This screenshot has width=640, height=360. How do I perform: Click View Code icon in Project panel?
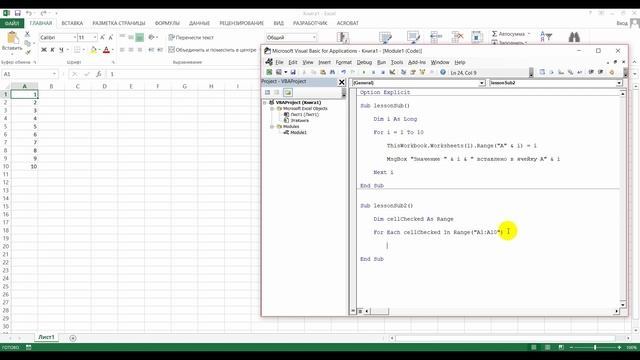pyautogui.click(x=267, y=93)
